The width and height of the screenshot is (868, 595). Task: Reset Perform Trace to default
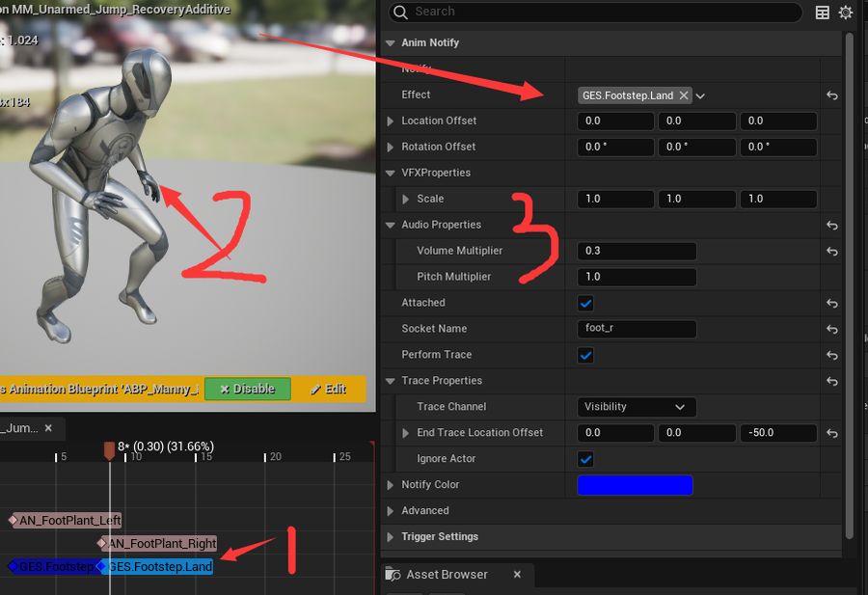(832, 355)
